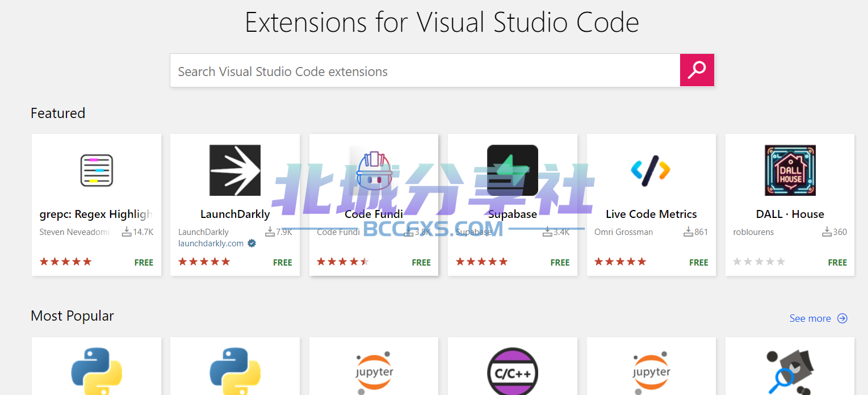Open the LaunchDarkly arrow logo icon
The width and height of the screenshot is (868, 395).
(x=235, y=170)
